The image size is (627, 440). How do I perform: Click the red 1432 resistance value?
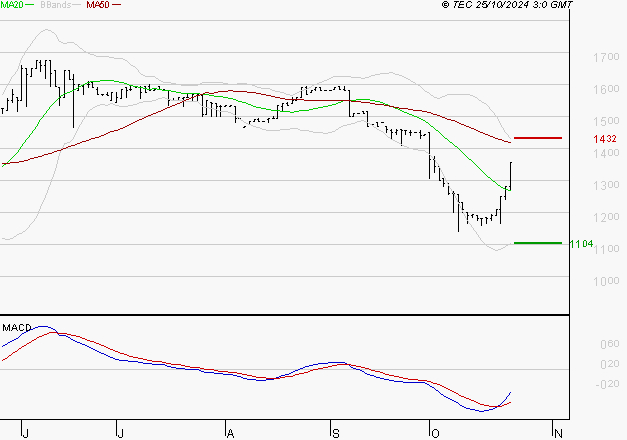point(605,139)
